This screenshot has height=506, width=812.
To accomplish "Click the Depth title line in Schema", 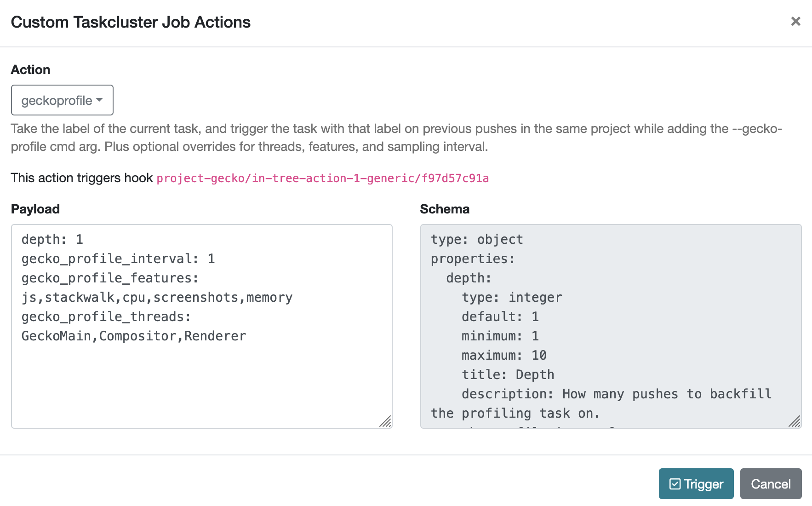I will tap(507, 374).
